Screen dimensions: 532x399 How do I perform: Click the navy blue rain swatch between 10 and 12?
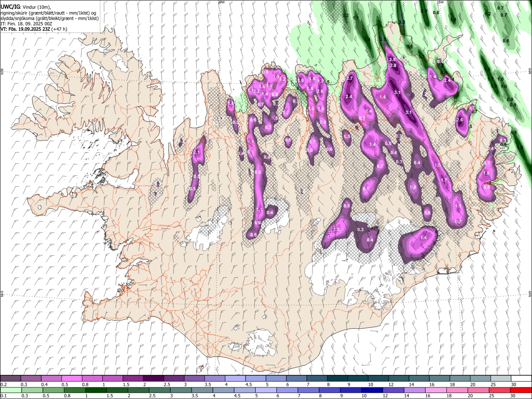click(372, 390)
